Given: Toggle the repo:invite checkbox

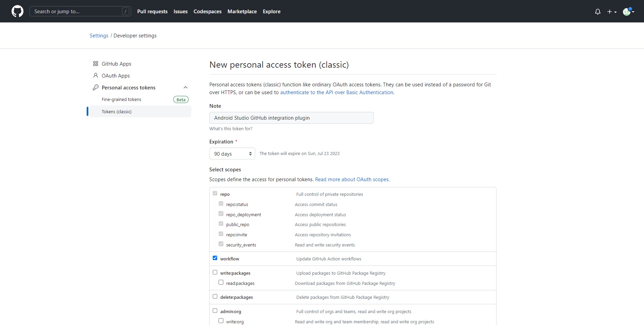Looking at the screenshot, I should click(221, 234).
